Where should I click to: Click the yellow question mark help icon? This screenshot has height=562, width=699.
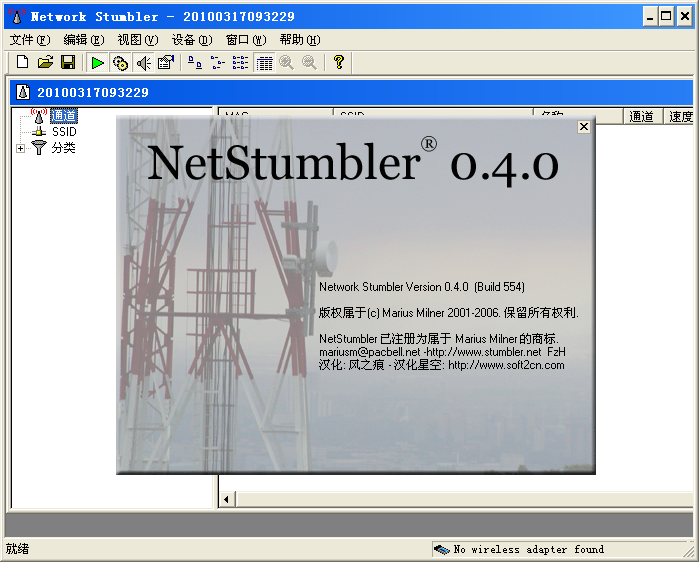click(339, 63)
